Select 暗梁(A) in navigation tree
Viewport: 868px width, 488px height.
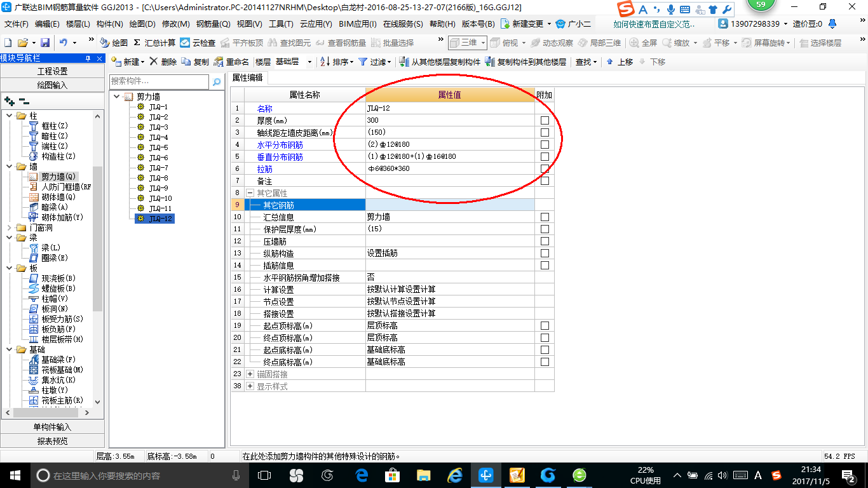point(48,207)
